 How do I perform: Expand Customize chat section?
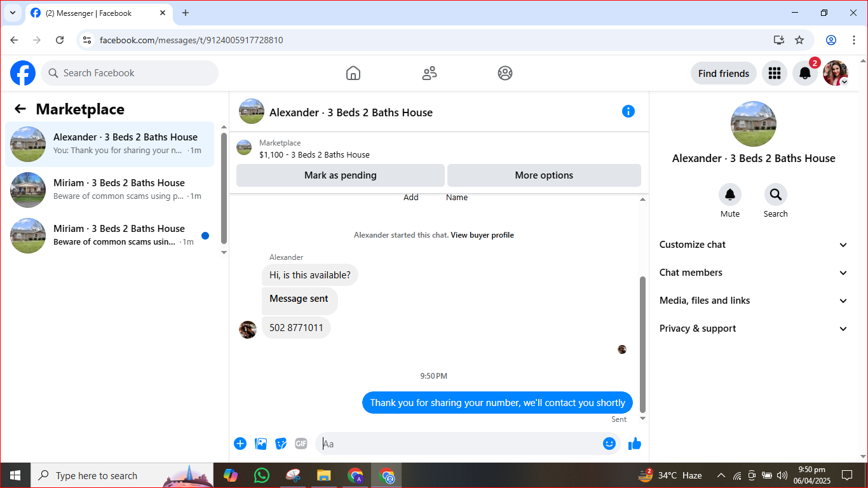[753, 245]
